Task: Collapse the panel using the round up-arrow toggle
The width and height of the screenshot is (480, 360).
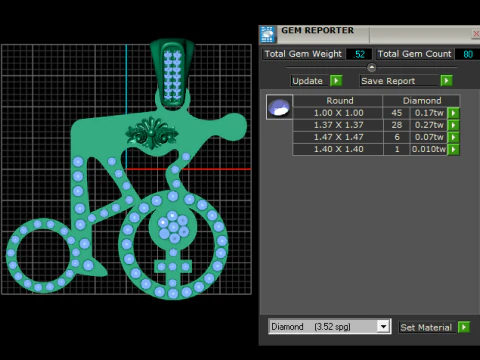Action: (371, 67)
